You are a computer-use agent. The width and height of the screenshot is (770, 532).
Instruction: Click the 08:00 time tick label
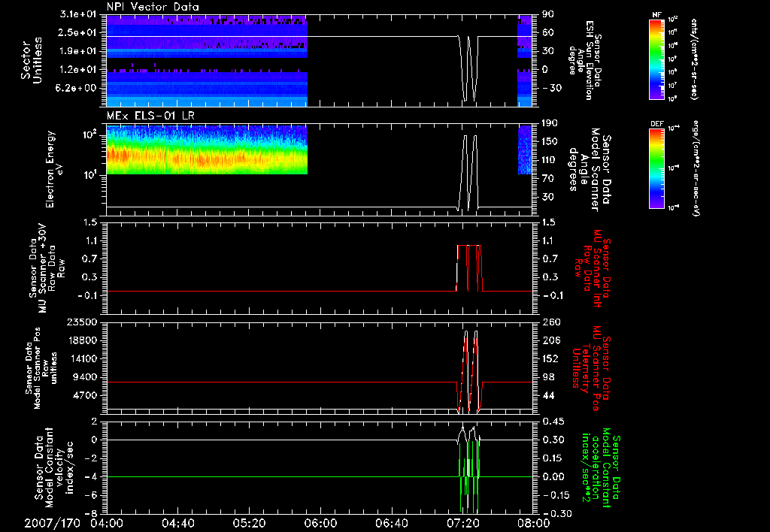point(534,523)
